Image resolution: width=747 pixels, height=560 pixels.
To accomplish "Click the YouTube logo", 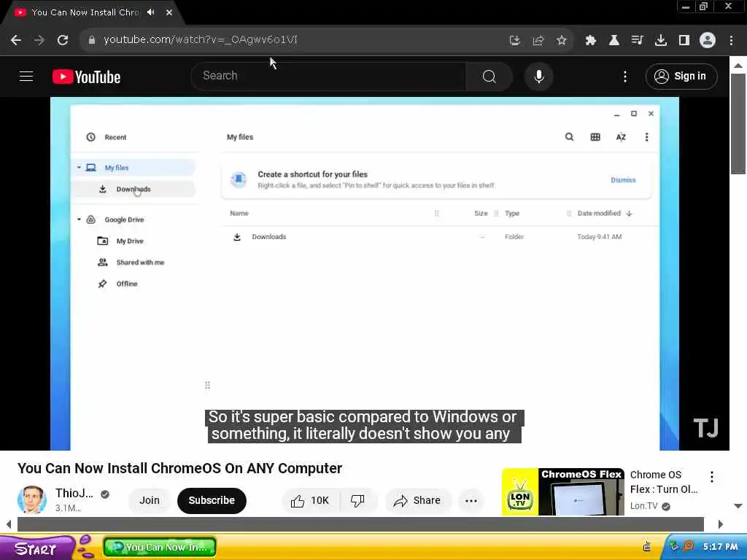I will (86, 77).
